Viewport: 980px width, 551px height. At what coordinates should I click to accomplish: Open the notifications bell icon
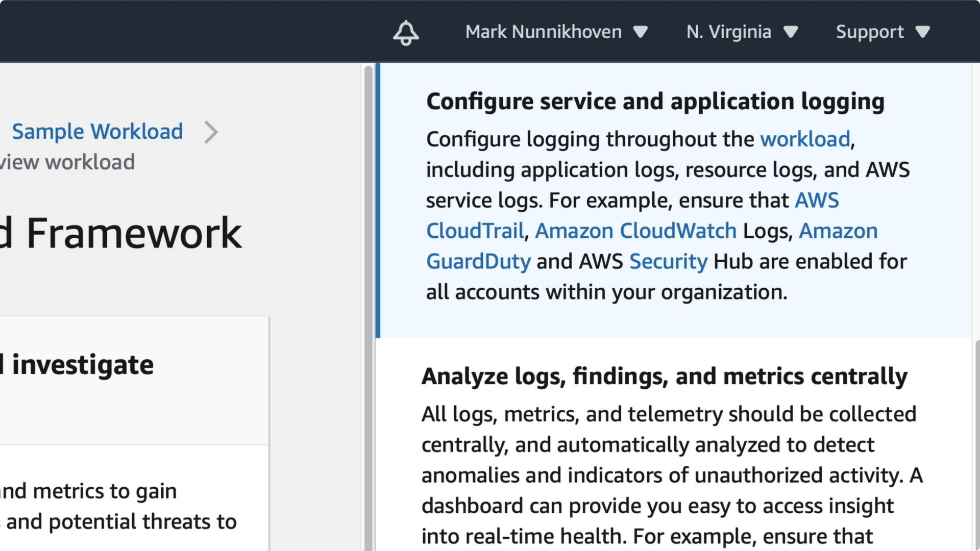click(406, 32)
